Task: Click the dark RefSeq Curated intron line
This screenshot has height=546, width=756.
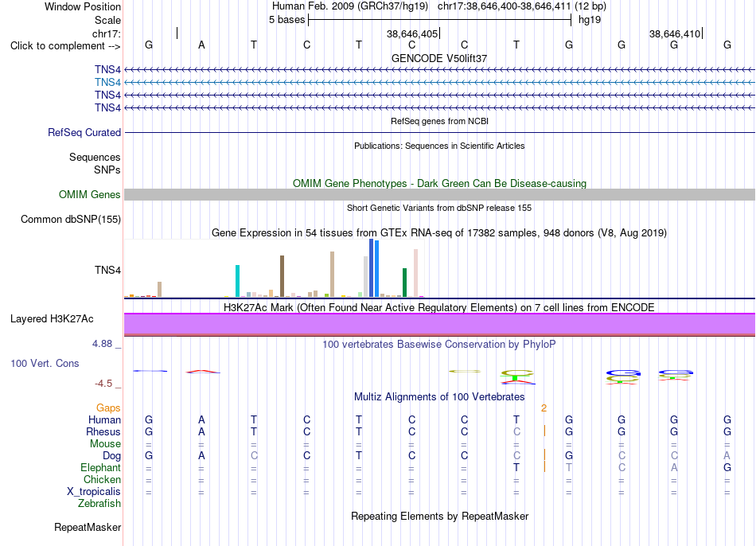Action: click(439, 133)
